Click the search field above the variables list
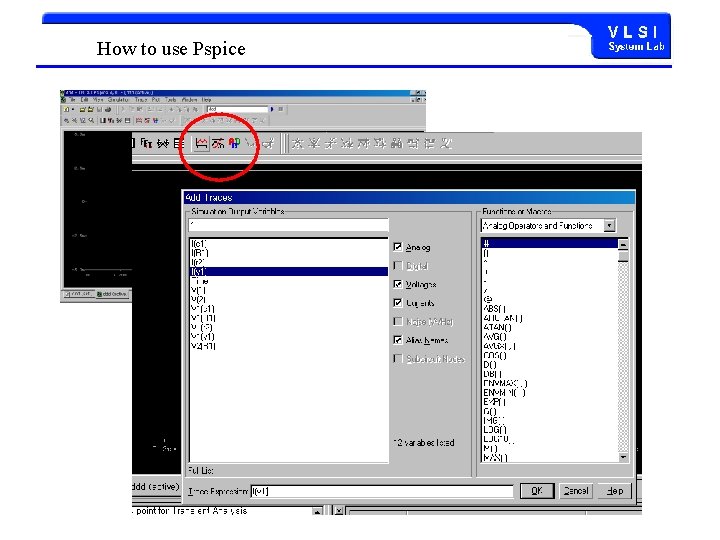Screen dimensions: 720x540 tap(288, 225)
